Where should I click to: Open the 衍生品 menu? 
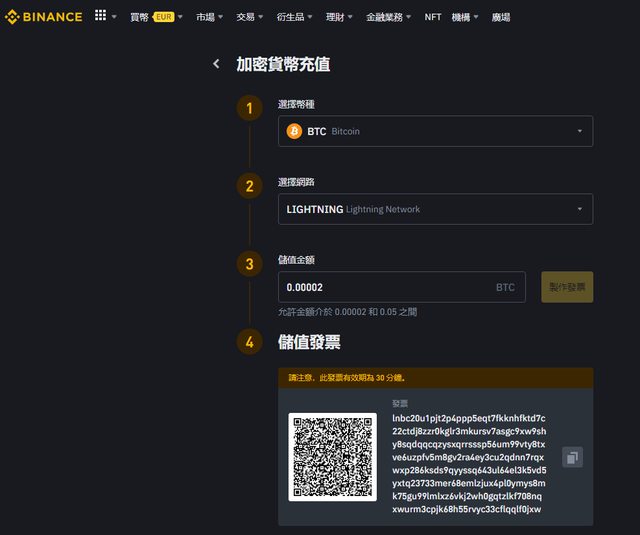[x=294, y=17]
